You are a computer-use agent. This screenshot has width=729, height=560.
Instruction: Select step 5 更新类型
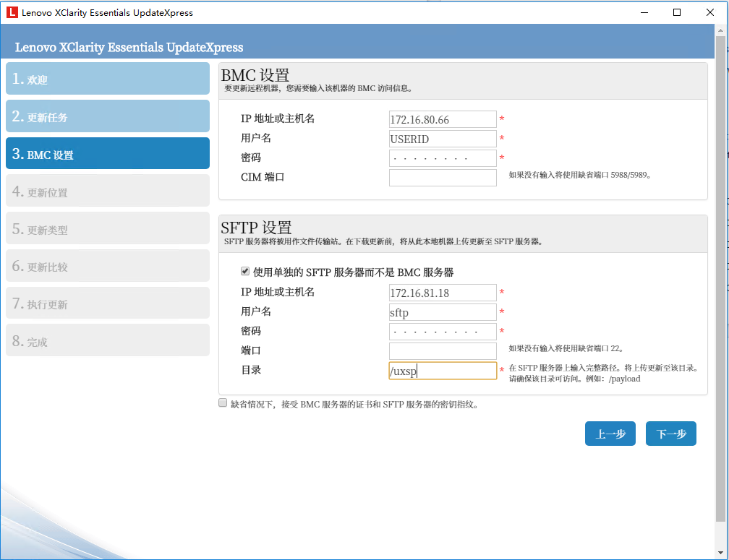click(x=107, y=228)
